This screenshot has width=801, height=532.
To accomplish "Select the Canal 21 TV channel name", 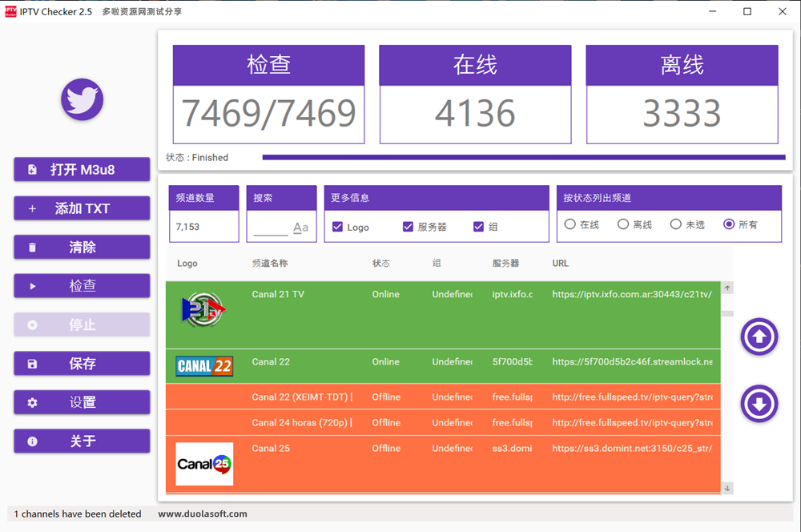I will [278, 294].
